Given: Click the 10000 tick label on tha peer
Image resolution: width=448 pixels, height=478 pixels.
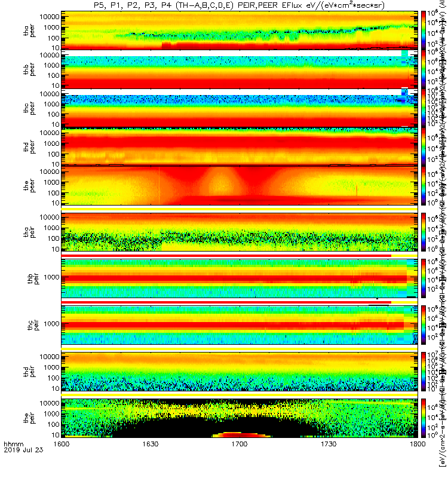Looking at the screenshot, I should point(50,17).
